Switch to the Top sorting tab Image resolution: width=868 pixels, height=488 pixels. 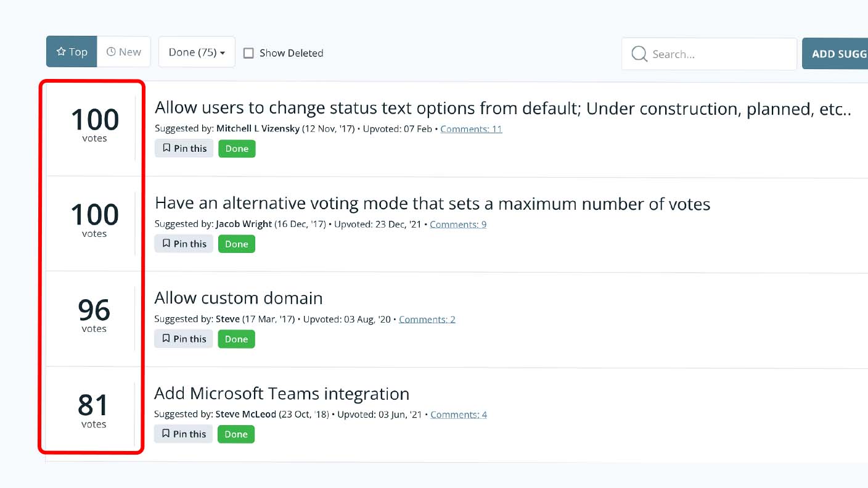(72, 52)
